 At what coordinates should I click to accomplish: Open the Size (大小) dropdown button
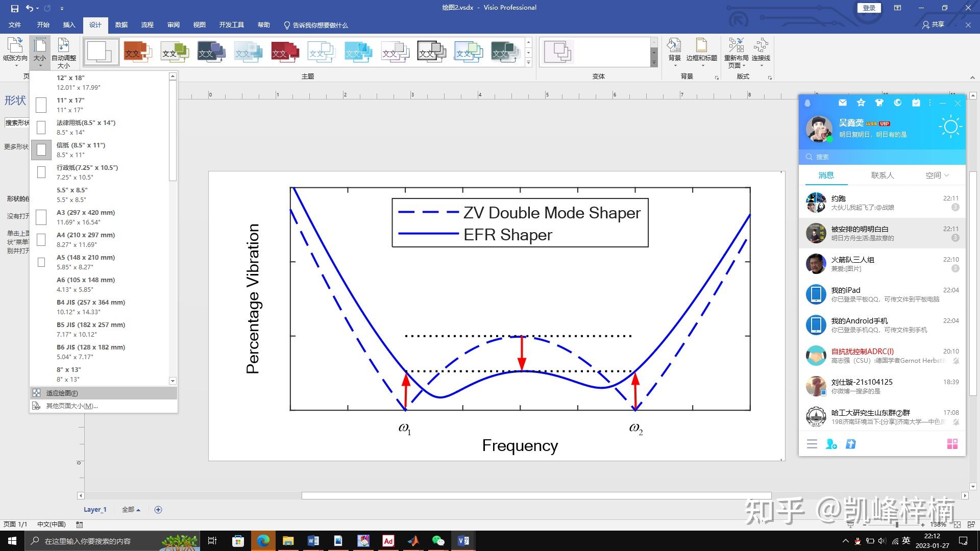point(40,53)
